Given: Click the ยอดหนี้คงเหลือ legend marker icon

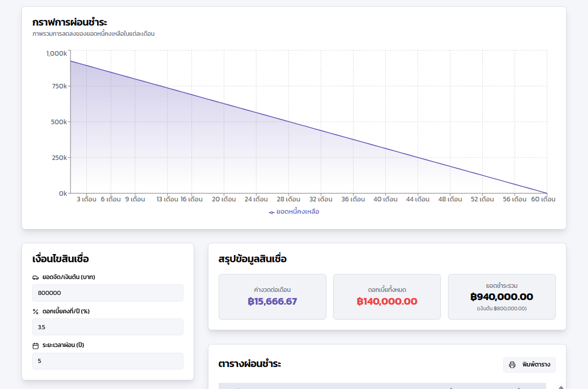Looking at the screenshot, I should coord(272,212).
